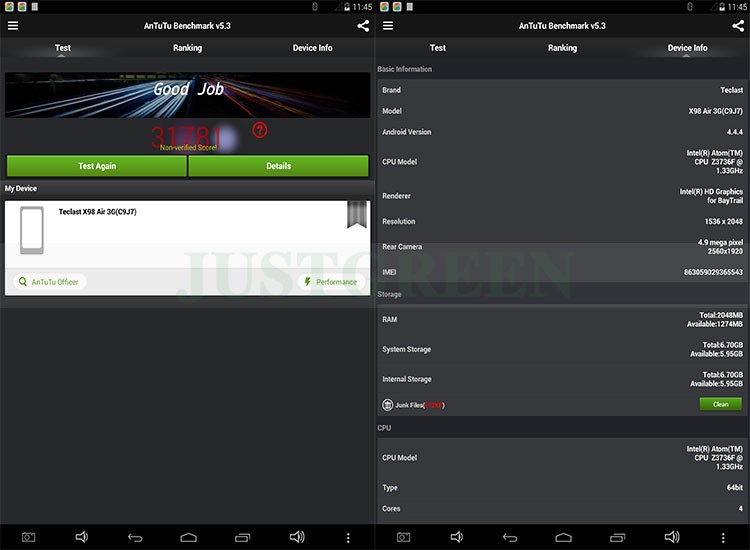Screen dimensions: 750x550
Task: Click green Clean button
Action: 720,404
